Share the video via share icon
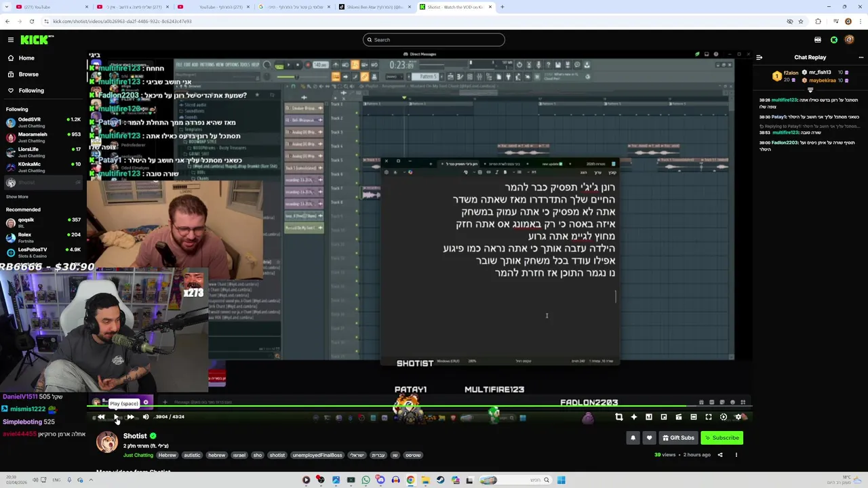 point(720,455)
